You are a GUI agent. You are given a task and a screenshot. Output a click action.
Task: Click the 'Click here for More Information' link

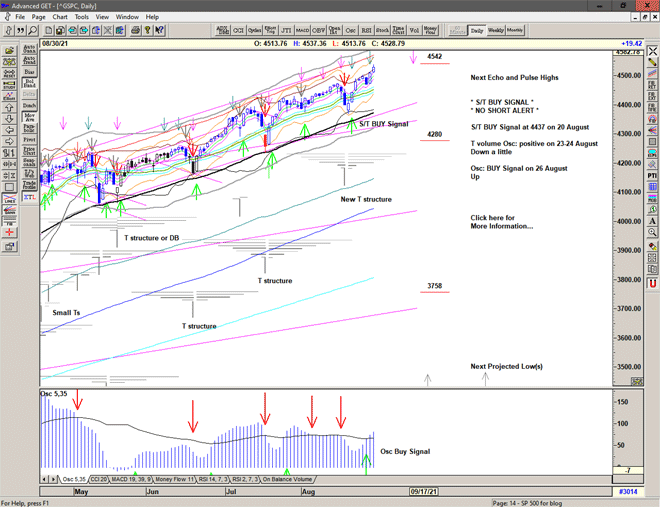point(502,222)
